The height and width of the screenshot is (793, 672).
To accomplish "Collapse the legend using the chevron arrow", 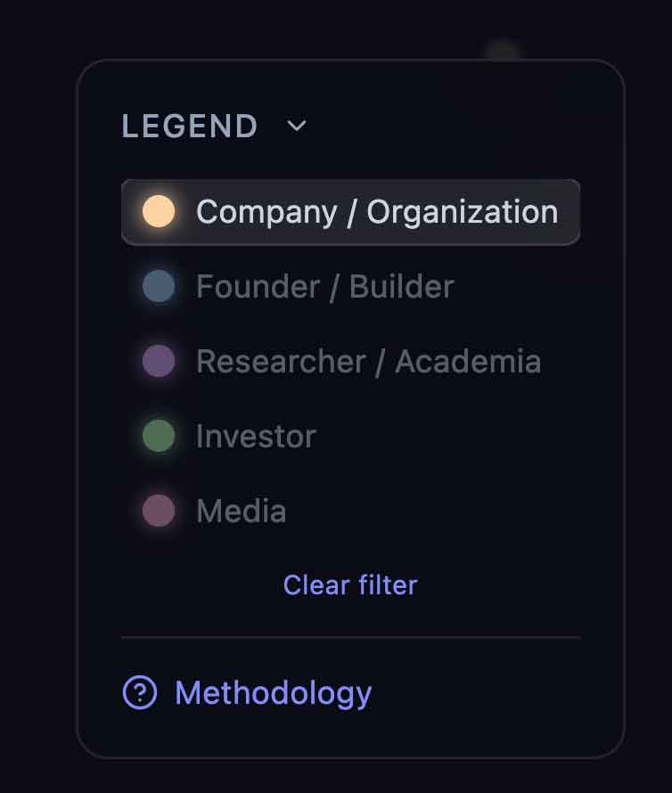I will (297, 126).
